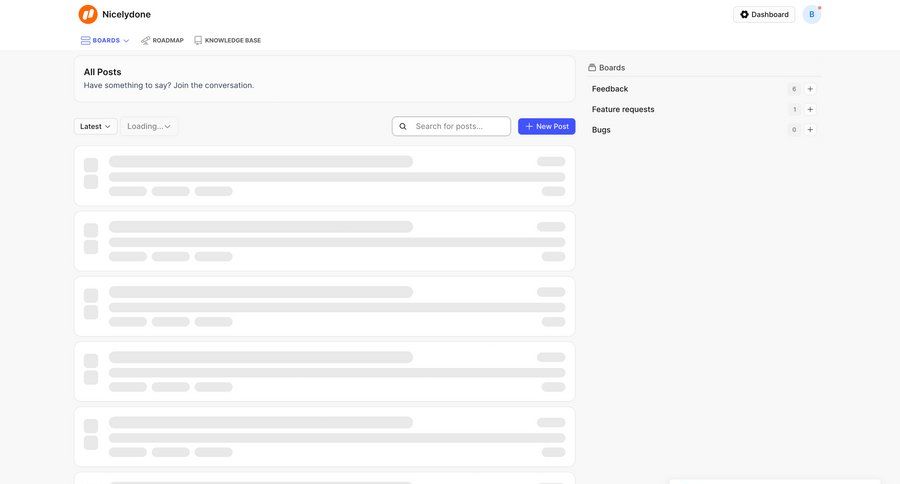Expand the Boards chevron in navigation
900x484 pixels.
(126, 41)
